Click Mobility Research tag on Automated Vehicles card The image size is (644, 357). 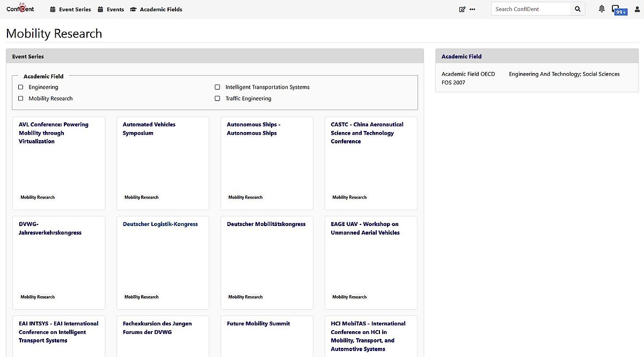[142, 197]
